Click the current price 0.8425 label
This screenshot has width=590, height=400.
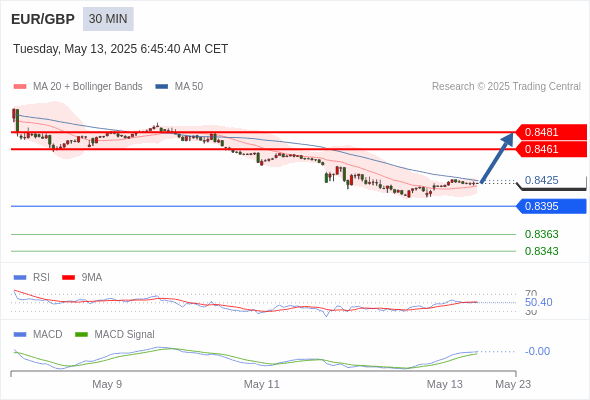(x=541, y=180)
